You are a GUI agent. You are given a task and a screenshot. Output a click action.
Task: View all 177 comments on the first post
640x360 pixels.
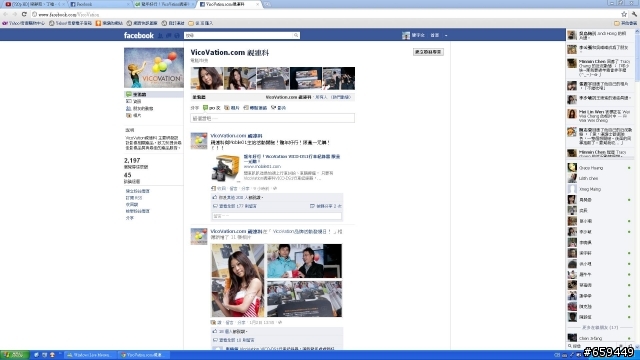pos(238,206)
